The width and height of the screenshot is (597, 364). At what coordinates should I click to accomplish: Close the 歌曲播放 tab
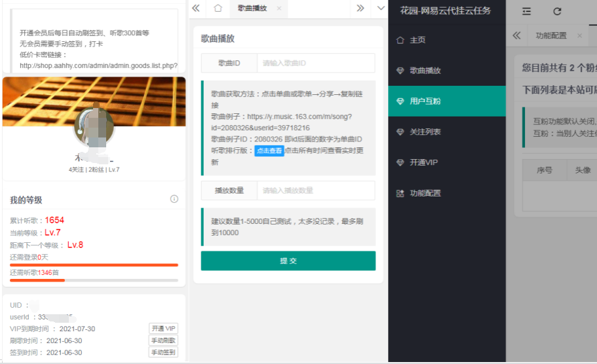pyautogui.click(x=279, y=9)
